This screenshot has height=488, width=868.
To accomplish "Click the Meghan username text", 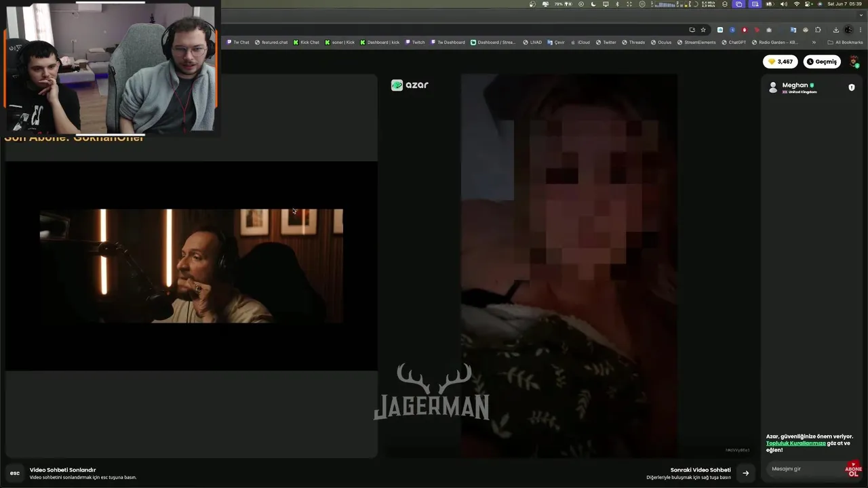I will pyautogui.click(x=795, y=85).
